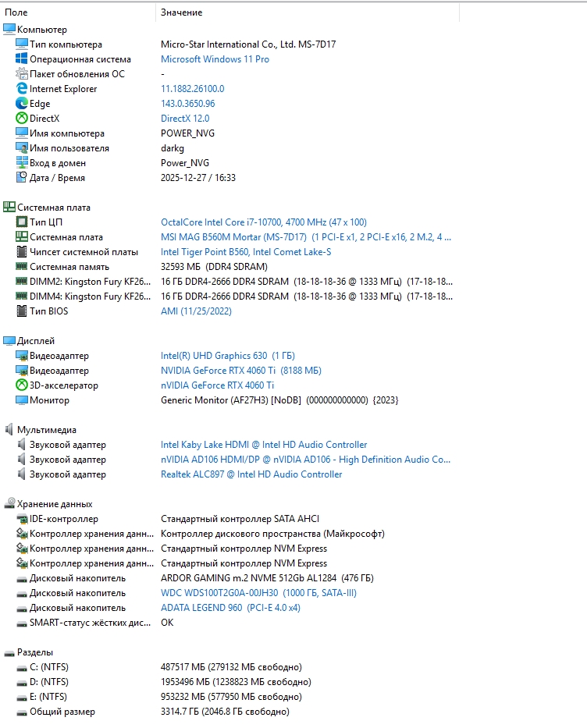The image size is (587, 728).
Task: Open the NVIDIA GeForce RTX 4060 Ti (8188 МБ) link
Action: click(x=241, y=371)
